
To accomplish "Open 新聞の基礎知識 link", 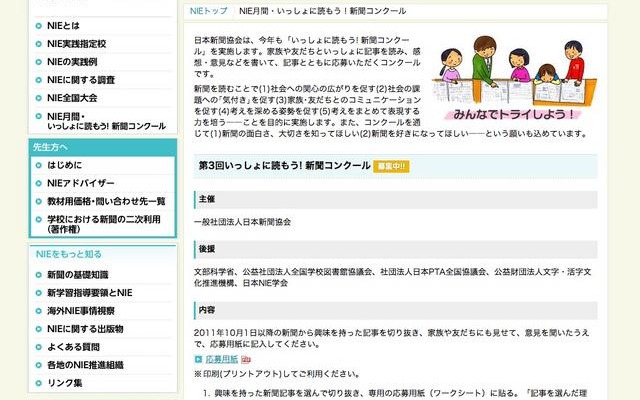I will coord(78,275).
